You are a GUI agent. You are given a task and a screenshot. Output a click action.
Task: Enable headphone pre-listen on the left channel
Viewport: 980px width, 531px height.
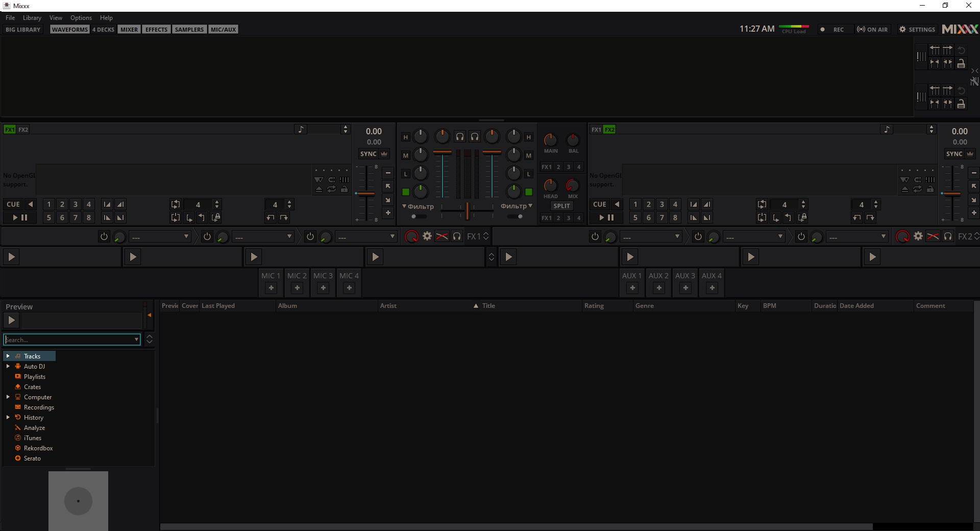(x=460, y=137)
